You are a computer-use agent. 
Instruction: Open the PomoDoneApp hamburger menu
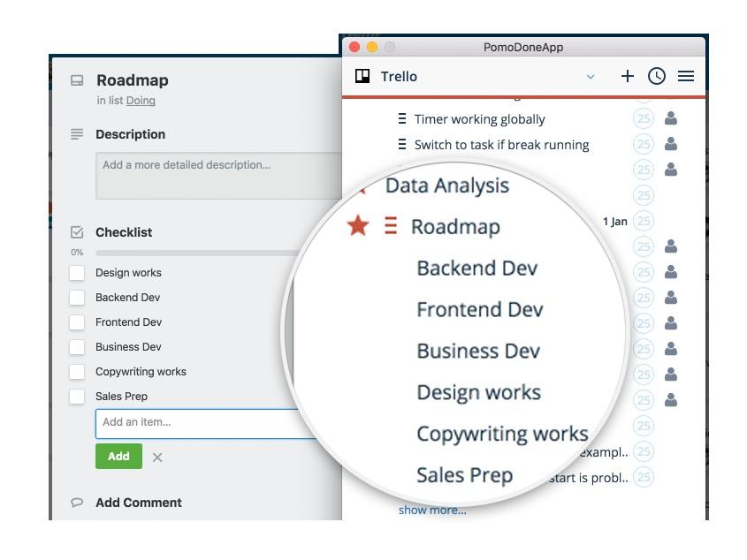pos(685,76)
